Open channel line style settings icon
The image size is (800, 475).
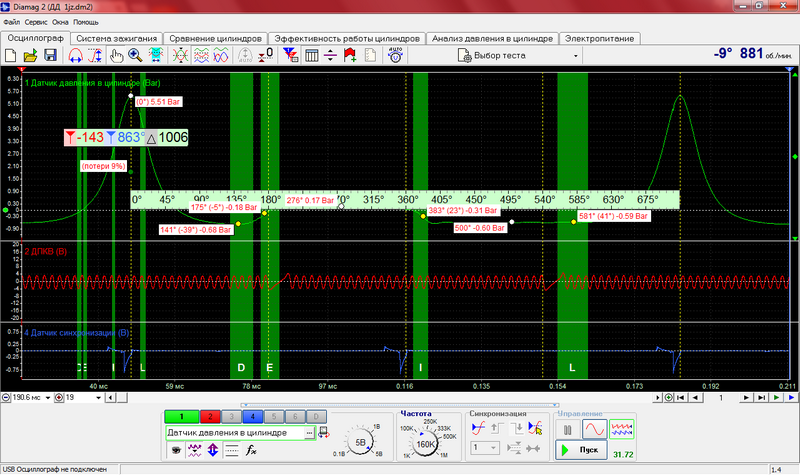point(232,450)
